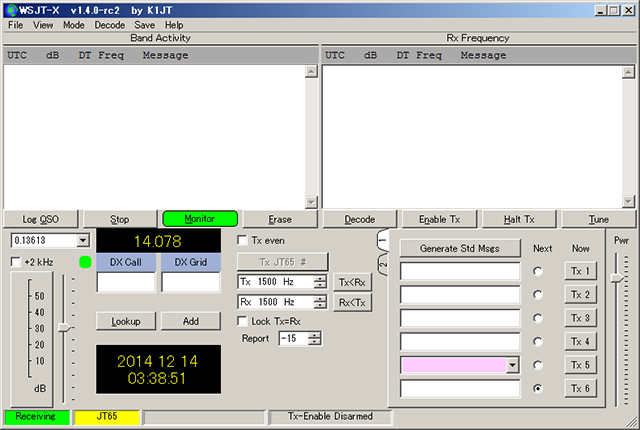This screenshot has width=640, height=430.
Task: Send message now with Tx 2 button
Action: 580,294
